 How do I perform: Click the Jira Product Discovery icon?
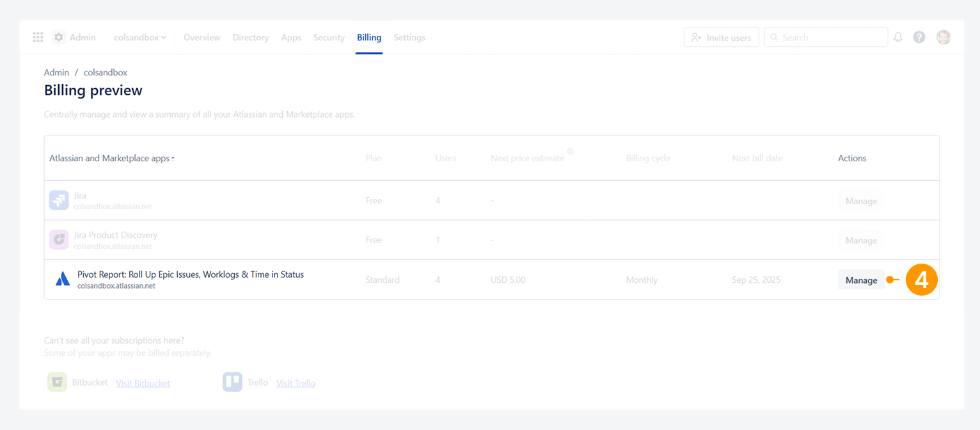tap(59, 240)
